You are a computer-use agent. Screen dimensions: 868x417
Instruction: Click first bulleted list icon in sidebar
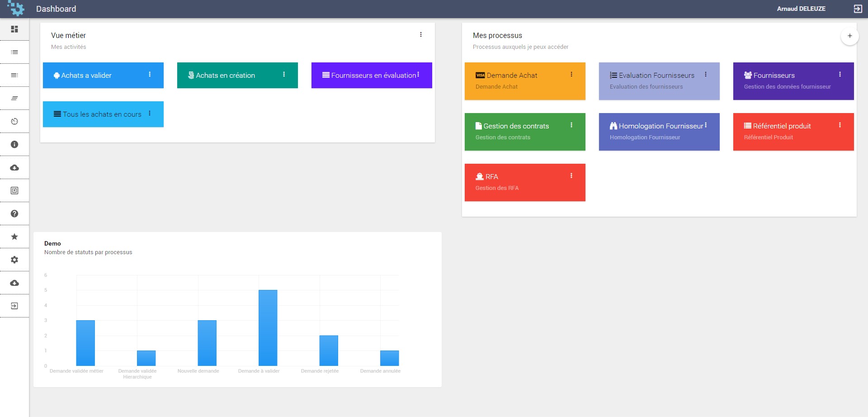point(14,52)
